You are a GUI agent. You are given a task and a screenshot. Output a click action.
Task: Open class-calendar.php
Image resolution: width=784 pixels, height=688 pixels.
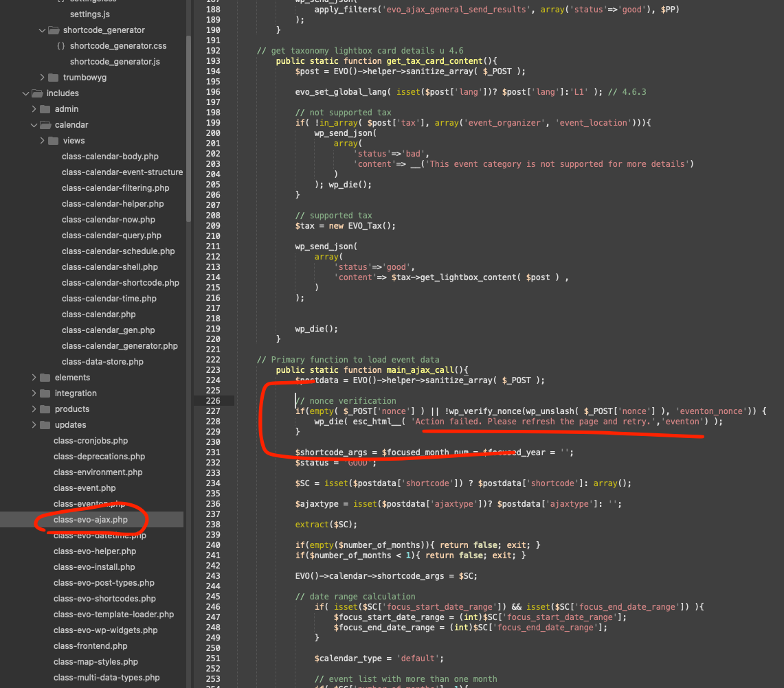coord(98,314)
